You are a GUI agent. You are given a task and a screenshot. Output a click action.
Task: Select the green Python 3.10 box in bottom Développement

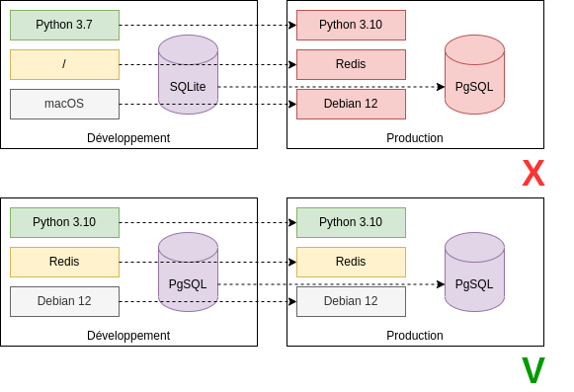pos(65,222)
